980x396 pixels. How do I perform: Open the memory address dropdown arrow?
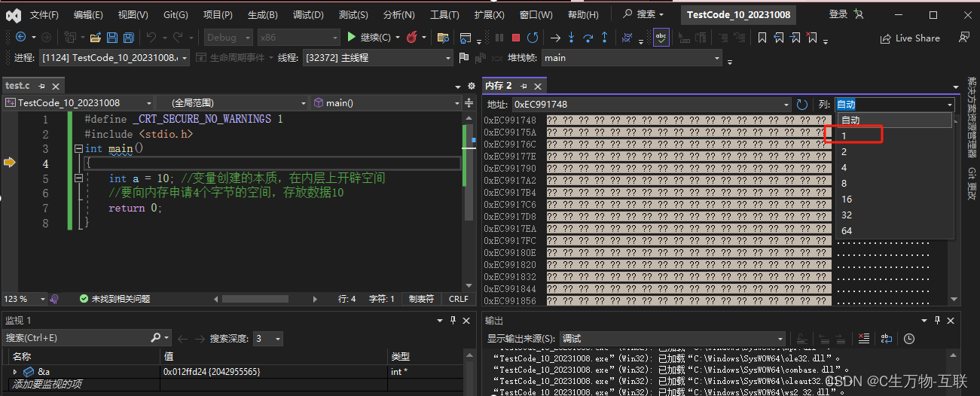tap(786, 105)
